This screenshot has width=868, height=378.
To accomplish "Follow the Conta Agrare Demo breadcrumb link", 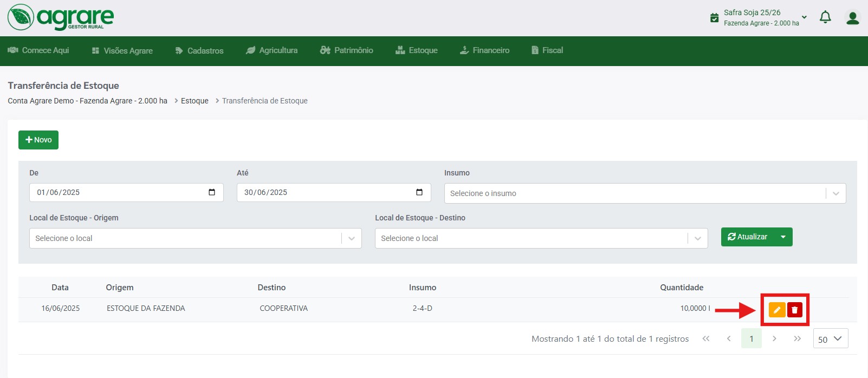I will pos(87,101).
